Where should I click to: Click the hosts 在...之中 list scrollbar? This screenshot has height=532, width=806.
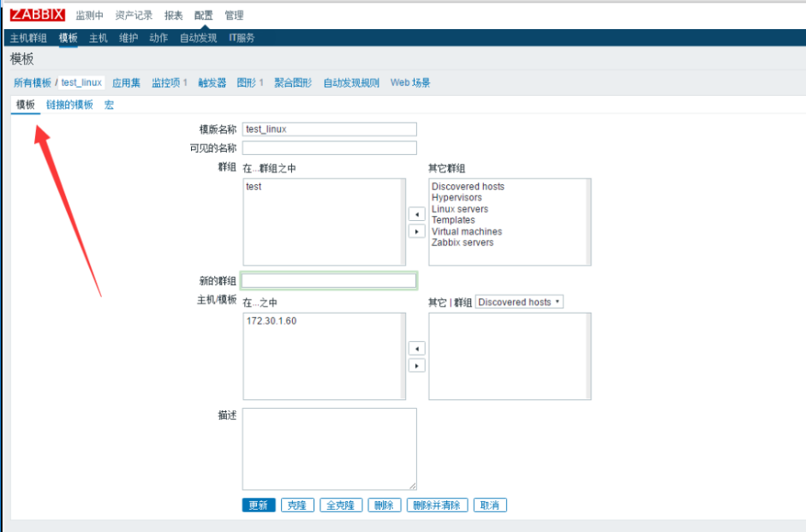[403, 356]
